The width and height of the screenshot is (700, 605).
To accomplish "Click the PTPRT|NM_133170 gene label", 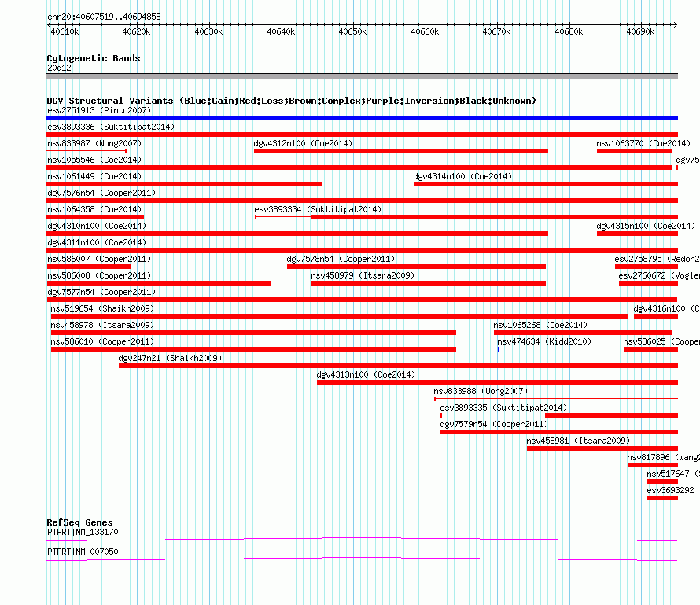I will [x=83, y=532].
